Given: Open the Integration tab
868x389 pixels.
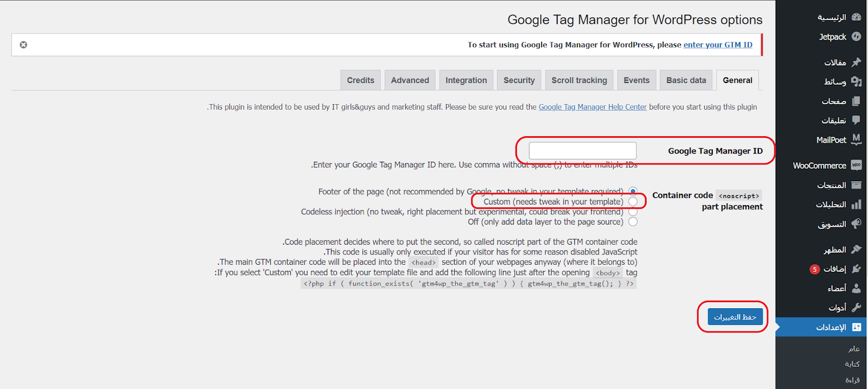Looking at the screenshot, I should [x=466, y=80].
